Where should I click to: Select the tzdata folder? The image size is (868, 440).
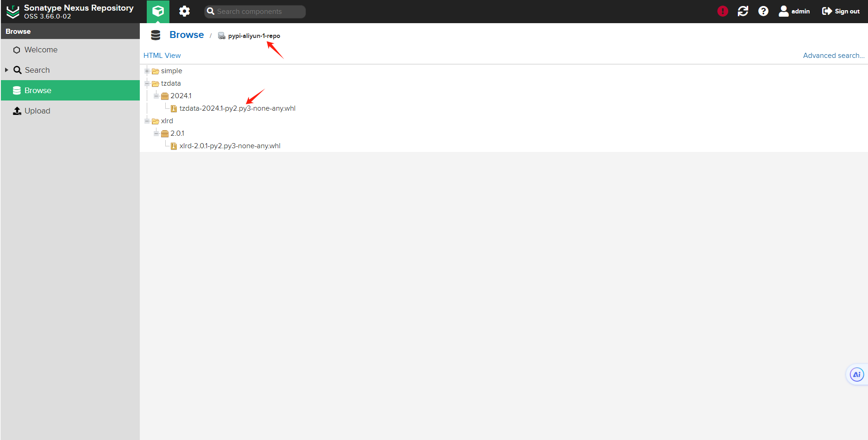click(171, 83)
